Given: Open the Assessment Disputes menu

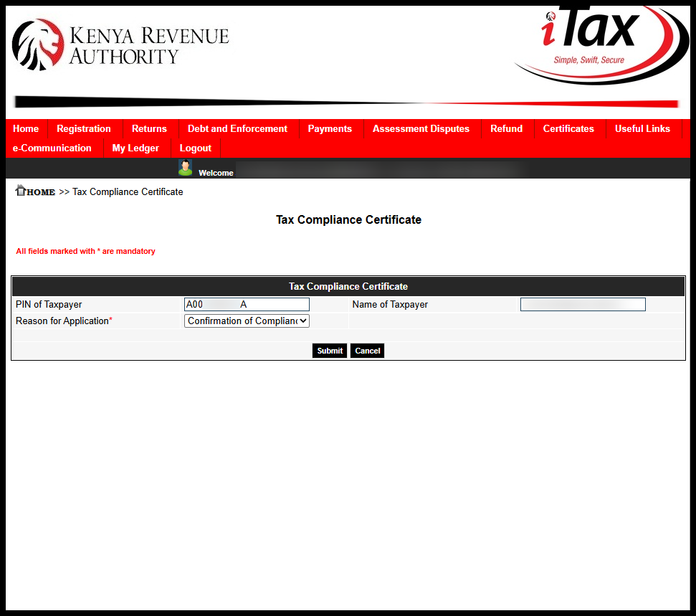Looking at the screenshot, I should click(421, 129).
